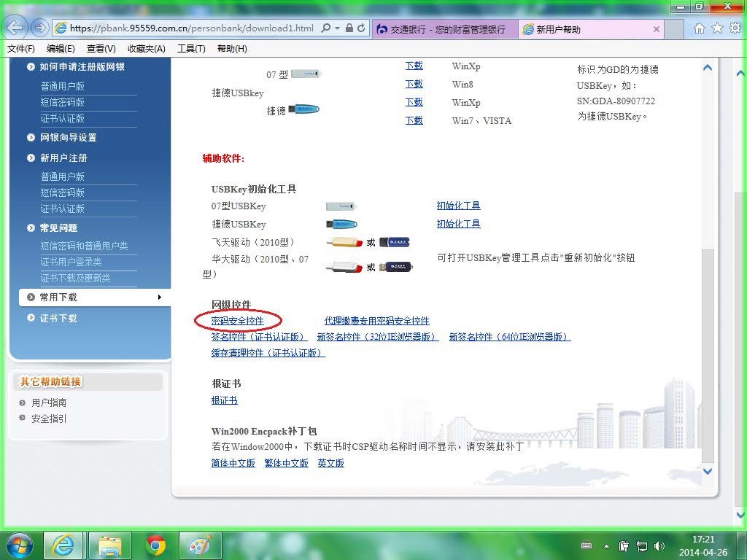
Task: Expand 常见问题 section
Action: (x=58, y=228)
